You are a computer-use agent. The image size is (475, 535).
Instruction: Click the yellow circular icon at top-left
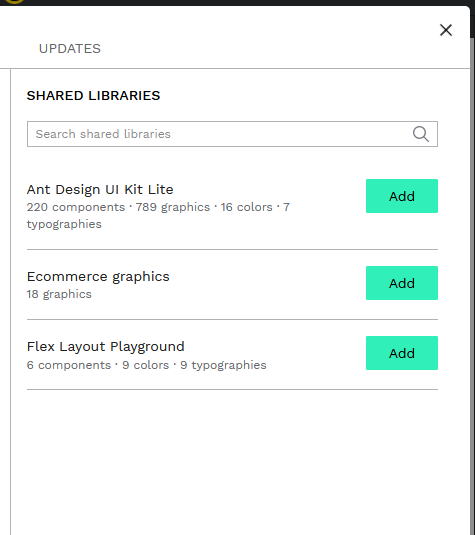pos(14,1)
